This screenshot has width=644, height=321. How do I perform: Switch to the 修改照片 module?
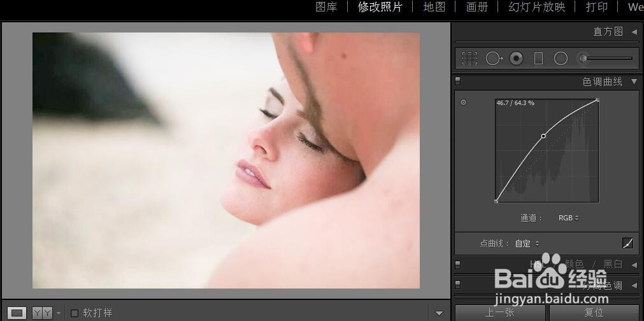pyautogui.click(x=380, y=7)
